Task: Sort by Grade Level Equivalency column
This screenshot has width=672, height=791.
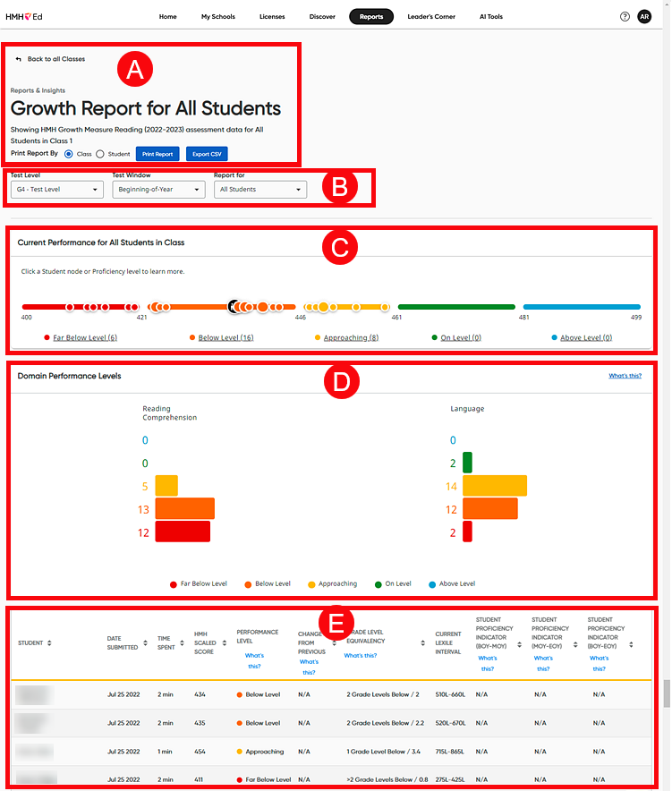Action: pos(422,642)
